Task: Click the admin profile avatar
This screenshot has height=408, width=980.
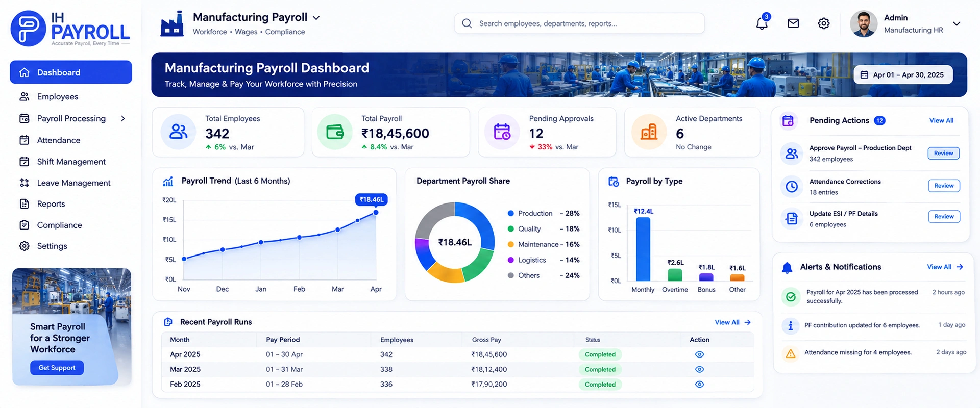Action: (x=864, y=24)
